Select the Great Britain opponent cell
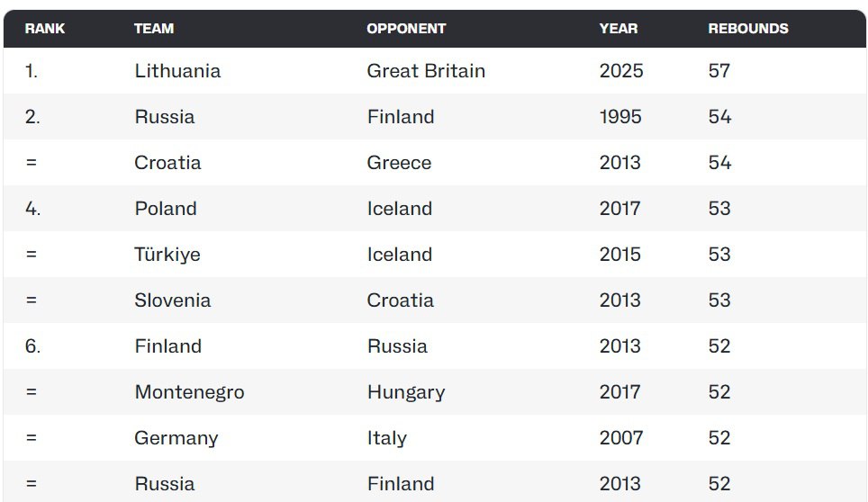 [426, 71]
